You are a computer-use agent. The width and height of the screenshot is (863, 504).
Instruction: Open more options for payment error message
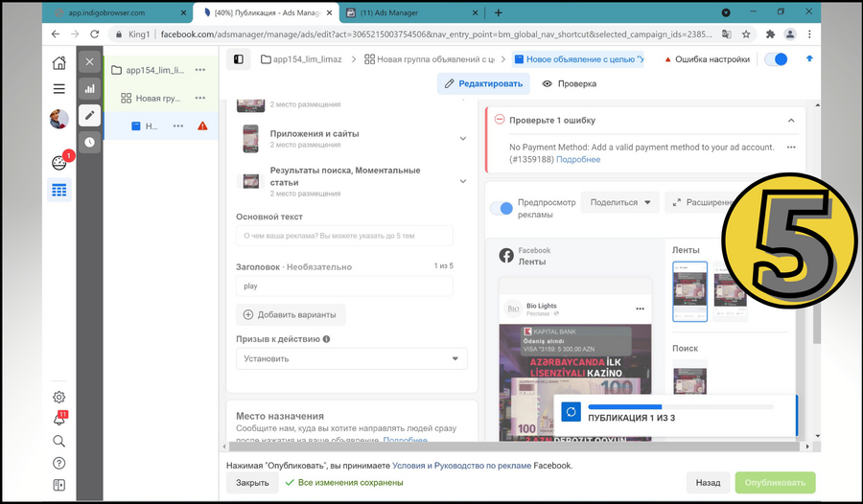coord(791,148)
